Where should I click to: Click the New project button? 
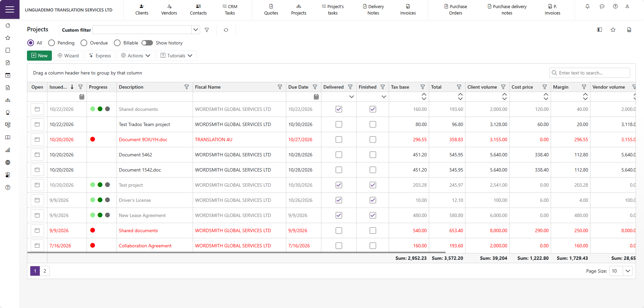click(x=39, y=56)
